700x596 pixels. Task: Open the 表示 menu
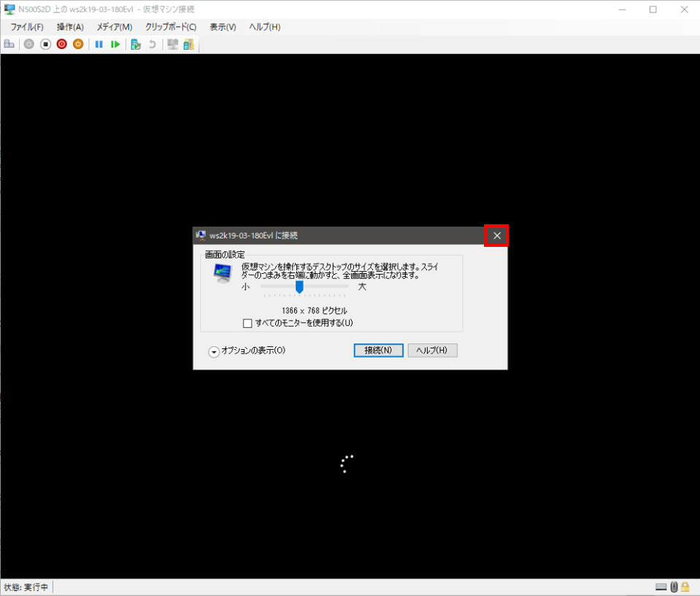pyautogui.click(x=221, y=27)
